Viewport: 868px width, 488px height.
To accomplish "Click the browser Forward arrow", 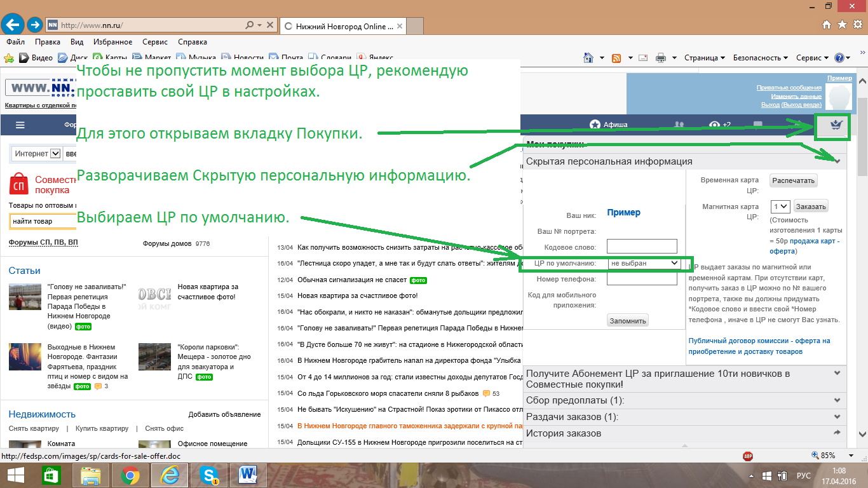I will click(x=35, y=25).
